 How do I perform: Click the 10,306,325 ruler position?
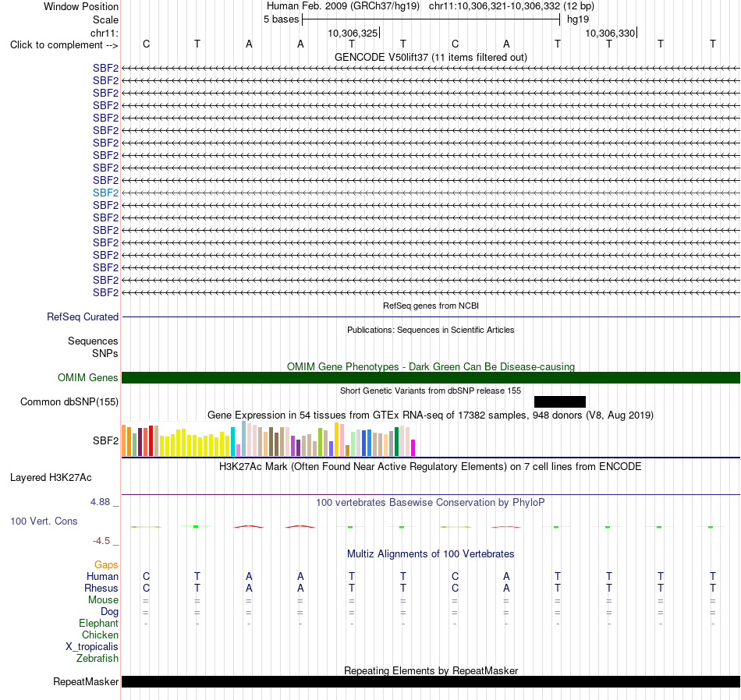pos(353,33)
